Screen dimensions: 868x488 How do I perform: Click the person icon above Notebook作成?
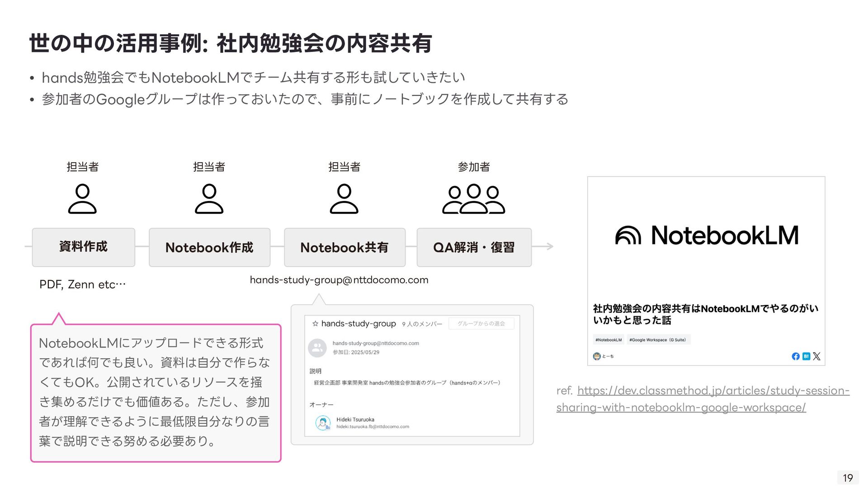209,198
